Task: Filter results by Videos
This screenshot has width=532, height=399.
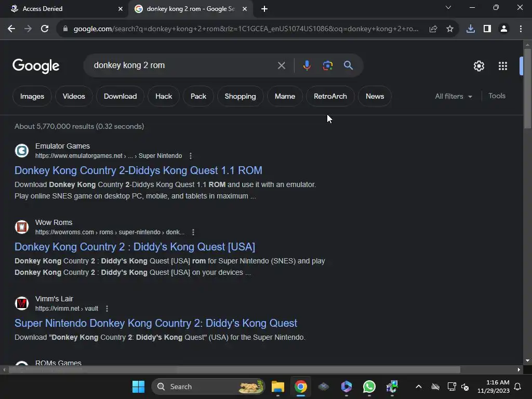Action: click(74, 96)
